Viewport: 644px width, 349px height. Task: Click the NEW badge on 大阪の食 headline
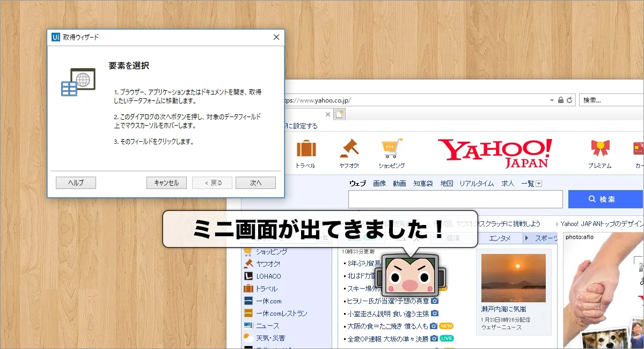tap(447, 325)
